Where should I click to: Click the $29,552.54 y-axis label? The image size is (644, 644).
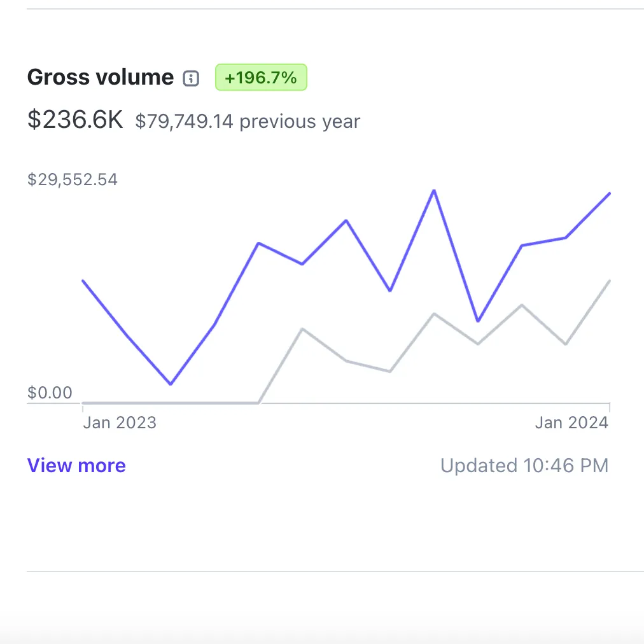point(73,179)
